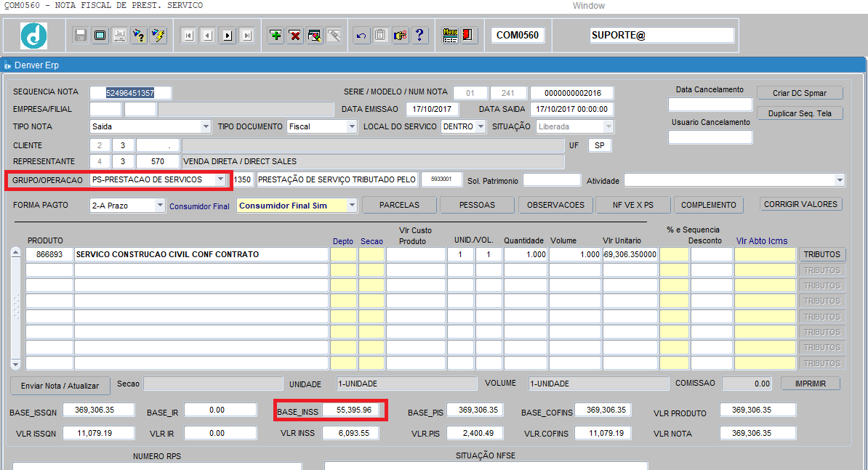Viewport: 868px width, 470px height.
Task: Click the product description SERVICO CONSTRUCAO CIVIL CONF CONTRATO
Action: click(201, 254)
